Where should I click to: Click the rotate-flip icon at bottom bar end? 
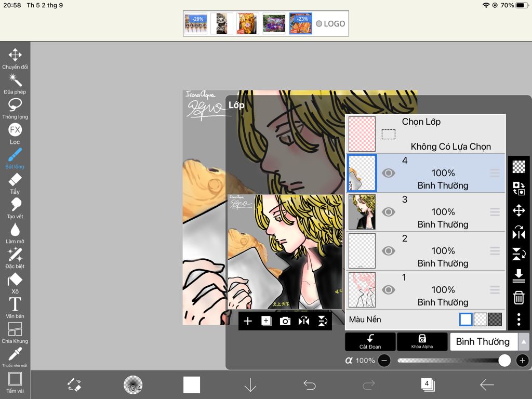322,321
